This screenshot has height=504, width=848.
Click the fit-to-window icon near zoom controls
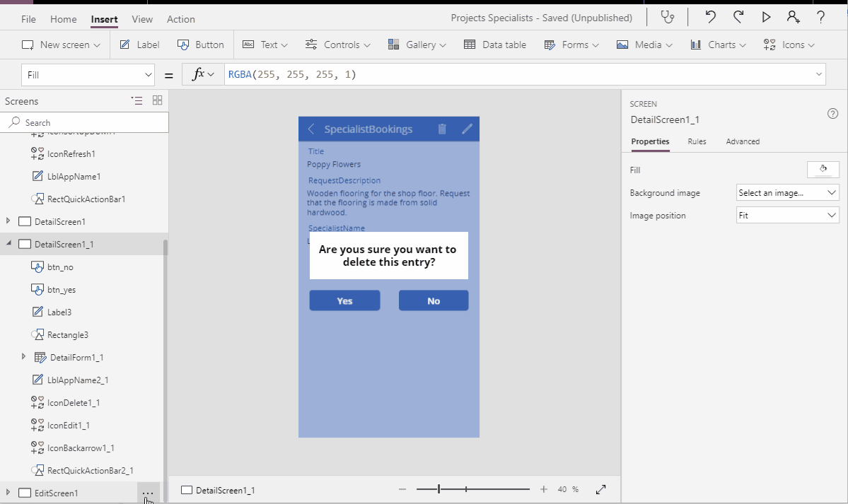[x=600, y=488]
